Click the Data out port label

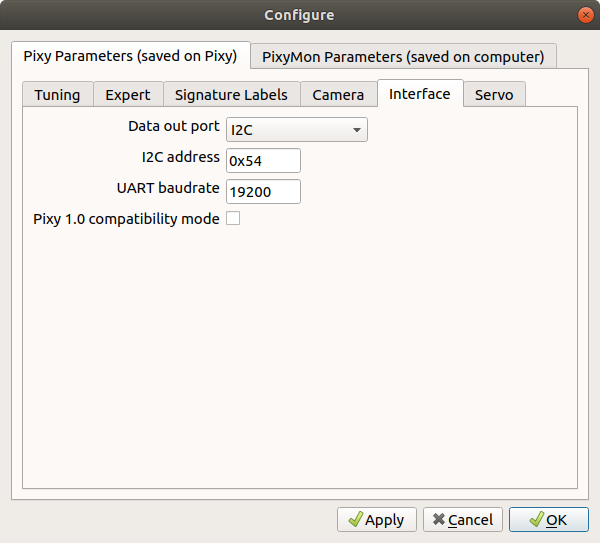tap(174, 126)
